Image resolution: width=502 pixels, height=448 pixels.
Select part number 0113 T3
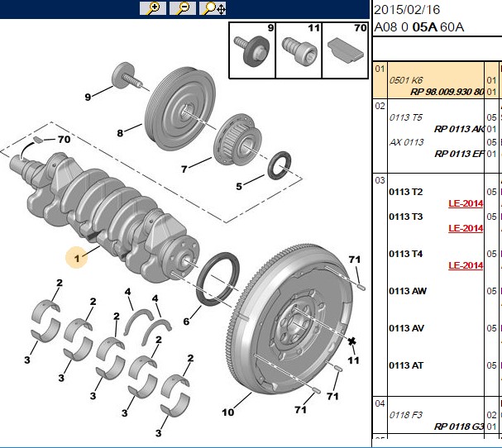[x=405, y=217]
